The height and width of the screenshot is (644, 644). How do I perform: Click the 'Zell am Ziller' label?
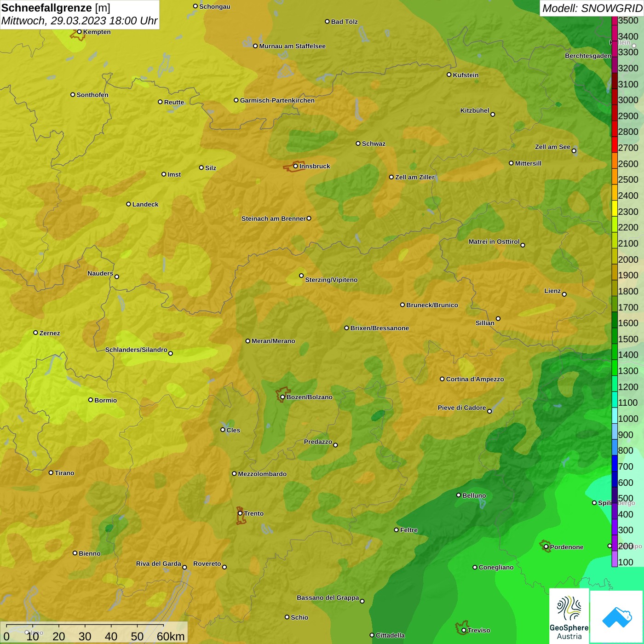[414, 177]
